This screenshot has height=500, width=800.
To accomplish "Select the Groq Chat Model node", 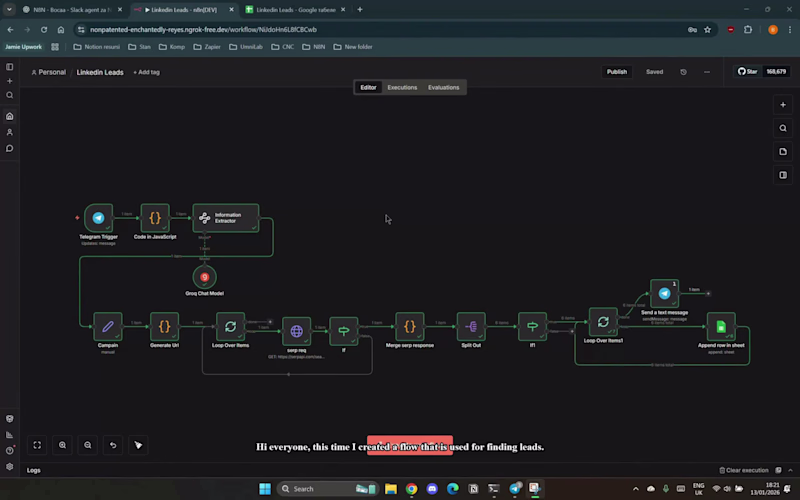I will click(205, 277).
